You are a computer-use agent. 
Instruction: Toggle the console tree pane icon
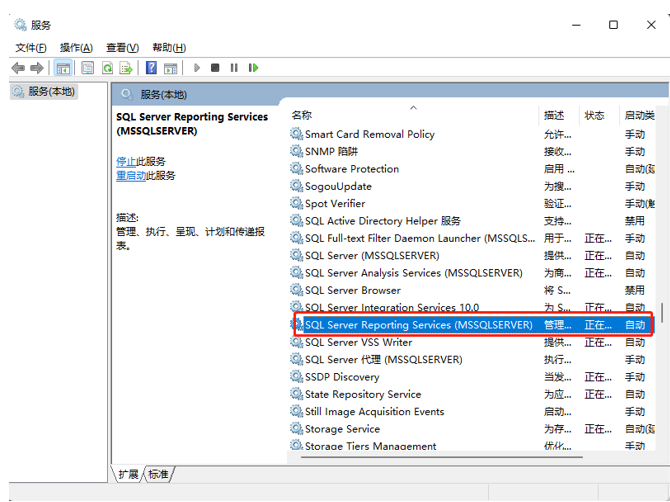(x=63, y=68)
